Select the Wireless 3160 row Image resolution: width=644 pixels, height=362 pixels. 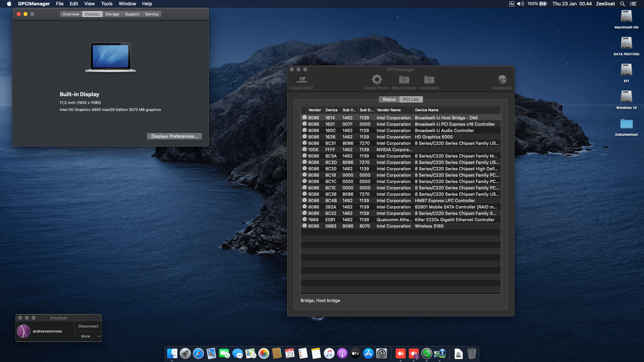pyautogui.click(x=401, y=226)
